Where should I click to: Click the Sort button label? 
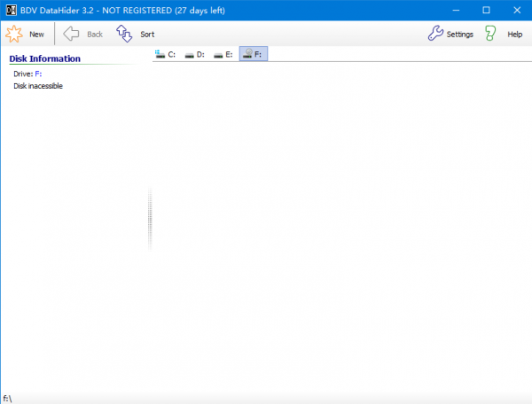point(147,35)
